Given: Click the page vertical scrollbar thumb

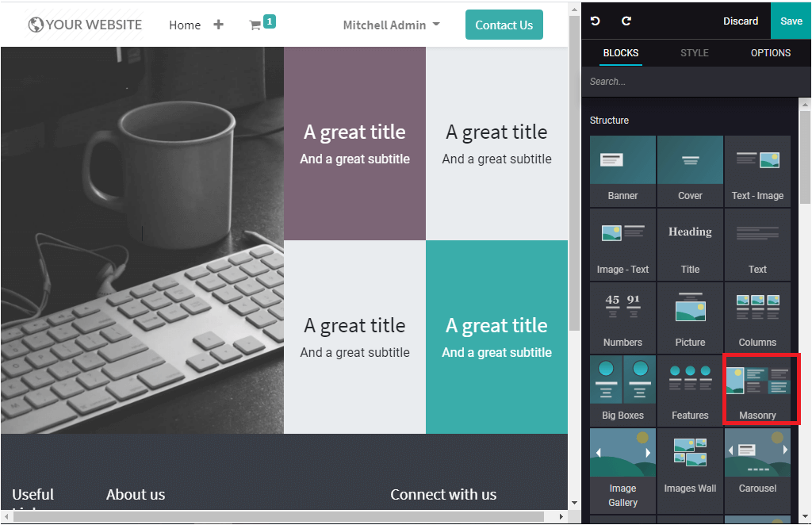Looking at the screenshot, I should [574, 174].
